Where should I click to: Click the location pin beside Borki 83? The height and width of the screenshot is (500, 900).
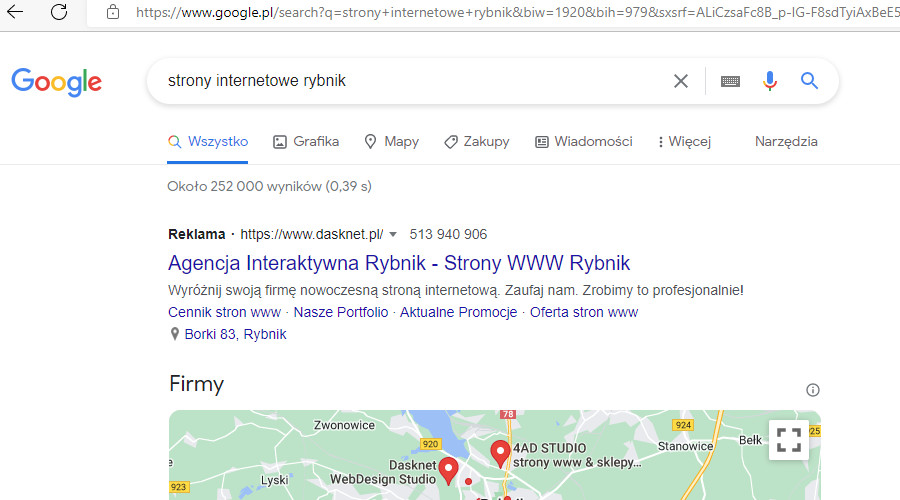[174, 334]
